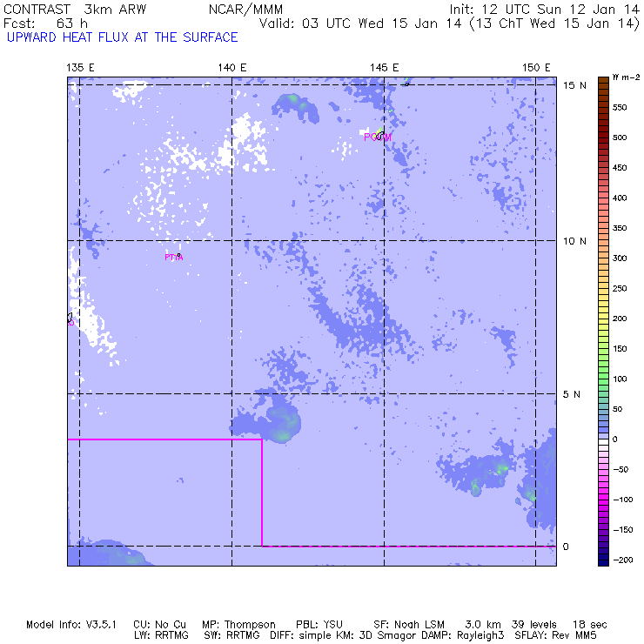Click the "SF: Noah LSM" text
The height and width of the screenshot is (644, 644).
coord(409,625)
